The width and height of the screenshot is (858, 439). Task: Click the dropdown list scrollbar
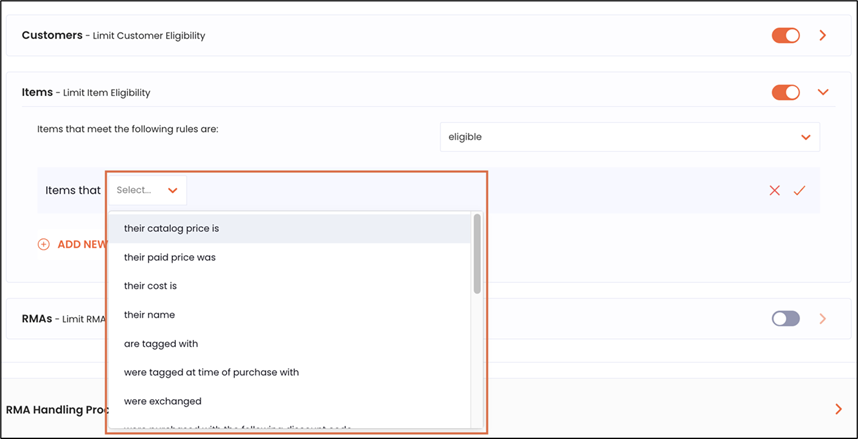coord(477,255)
